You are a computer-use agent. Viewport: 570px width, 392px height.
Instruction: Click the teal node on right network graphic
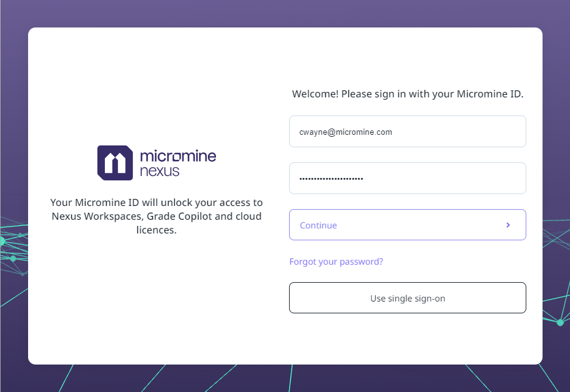point(560,322)
